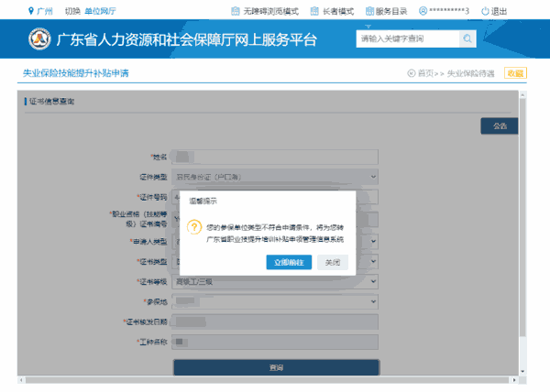Click the 失业保险技能提升补贴申请 page heading

coord(76,73)
